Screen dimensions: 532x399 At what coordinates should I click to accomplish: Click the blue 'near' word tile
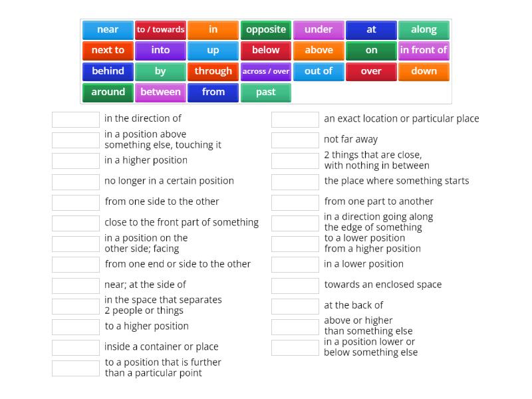(x=108, y=30)
